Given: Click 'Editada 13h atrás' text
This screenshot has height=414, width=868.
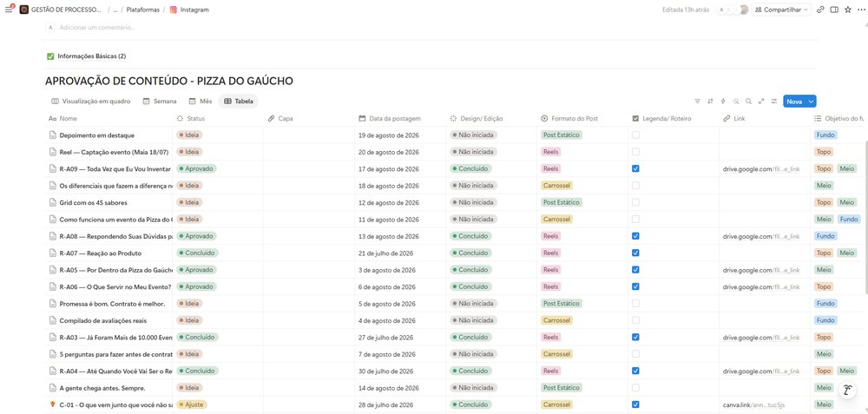Looking at the screenshot, I should (x=686, y=10).
